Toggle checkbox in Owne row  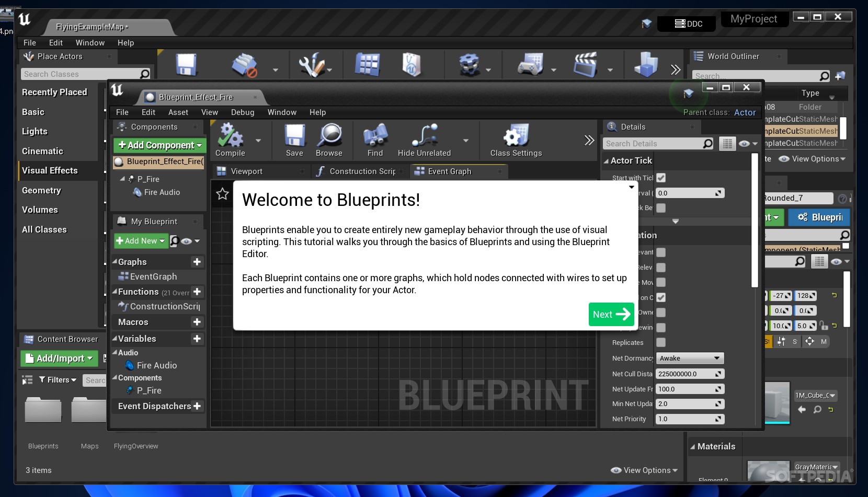[x=661, y=313]
